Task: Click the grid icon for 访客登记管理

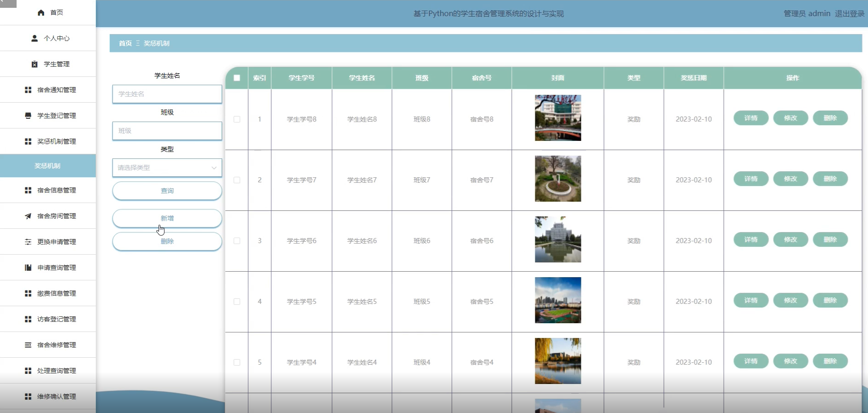Action: [x=28, y=319]
